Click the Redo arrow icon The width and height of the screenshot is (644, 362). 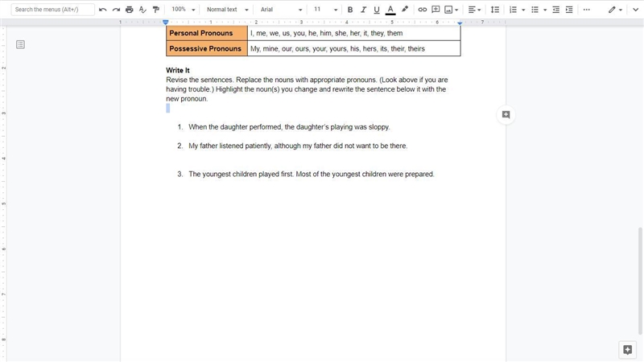tap(116, 10)
